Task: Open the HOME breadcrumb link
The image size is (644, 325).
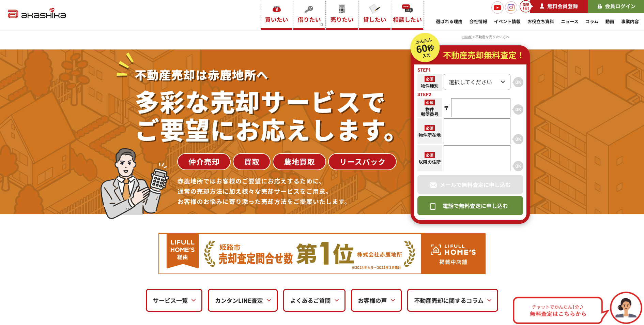Action: (x=466, y=36)
